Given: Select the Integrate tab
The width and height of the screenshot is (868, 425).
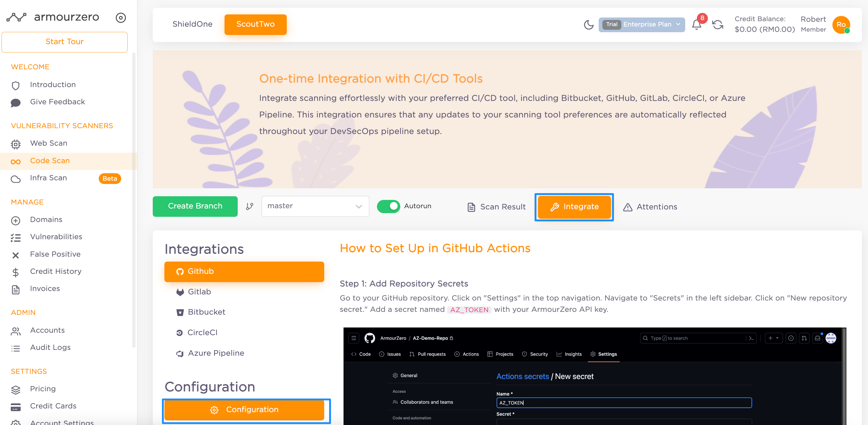Looking at the screenshot, I should 574,207.
